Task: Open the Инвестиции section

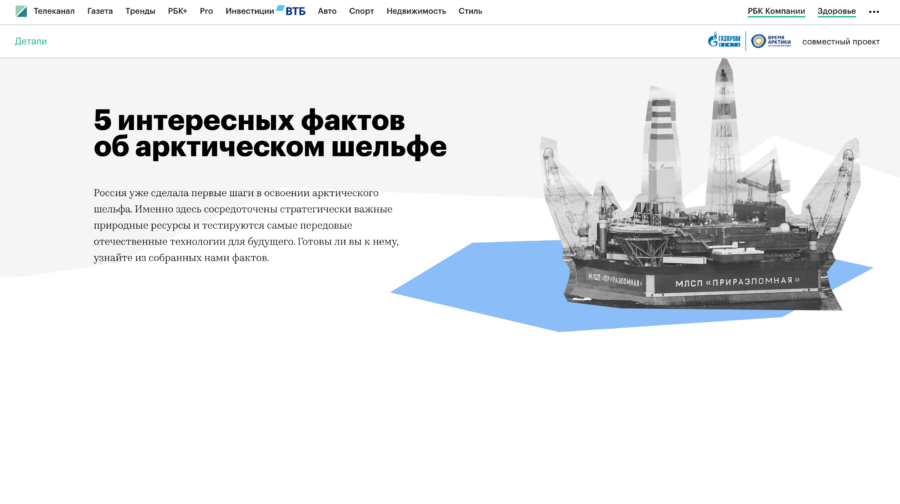Action: 250,11
